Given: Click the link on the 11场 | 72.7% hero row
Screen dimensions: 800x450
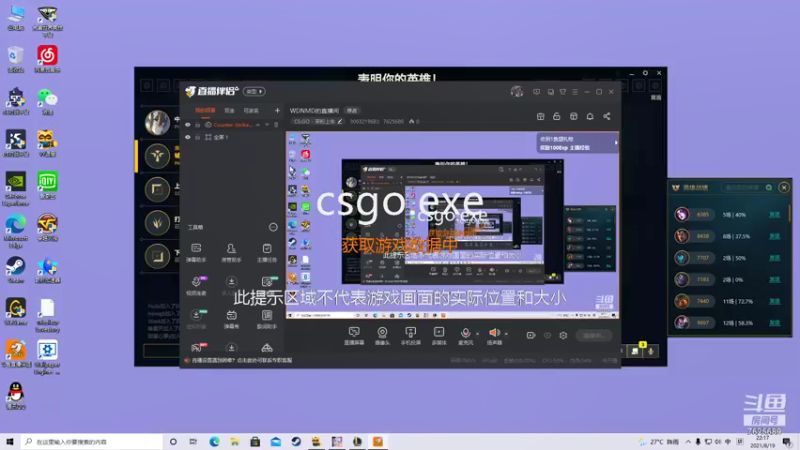Looking at the screenshot, I should 774,301.
